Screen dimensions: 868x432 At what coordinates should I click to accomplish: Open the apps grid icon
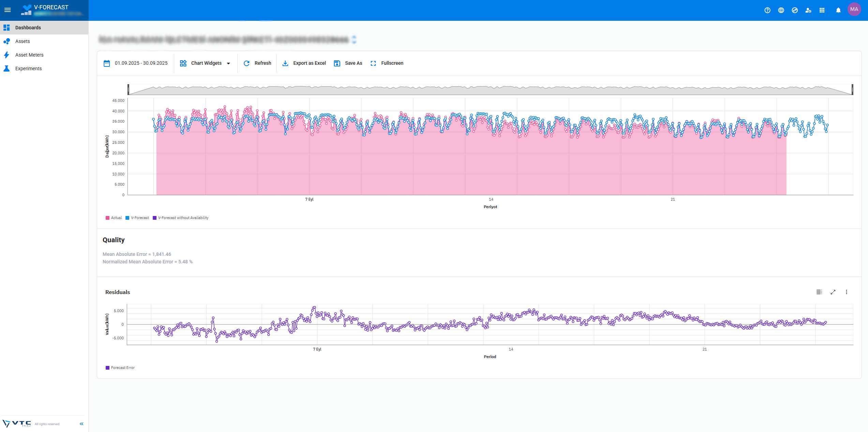coord(822,10)
